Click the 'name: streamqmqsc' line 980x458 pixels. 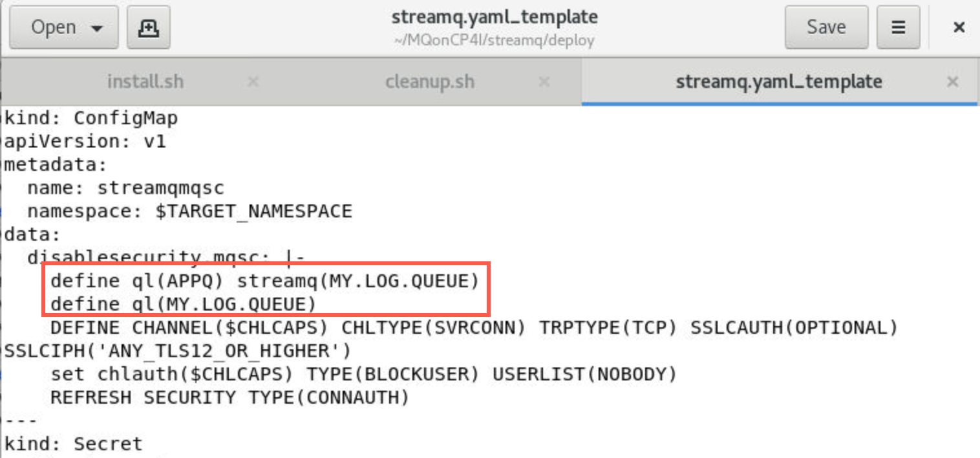[125, 188]
